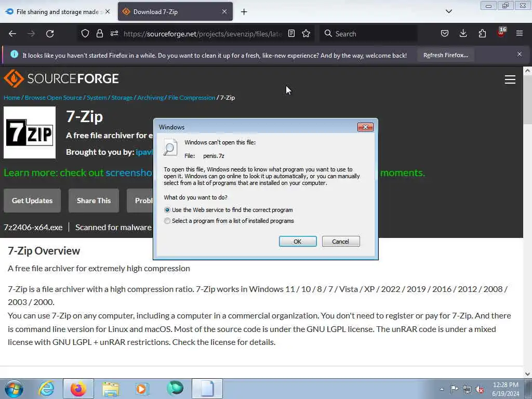Screen dimensions: 532x399
Task: Switch to File sharing and storage tab
Action: pos(58,11)
